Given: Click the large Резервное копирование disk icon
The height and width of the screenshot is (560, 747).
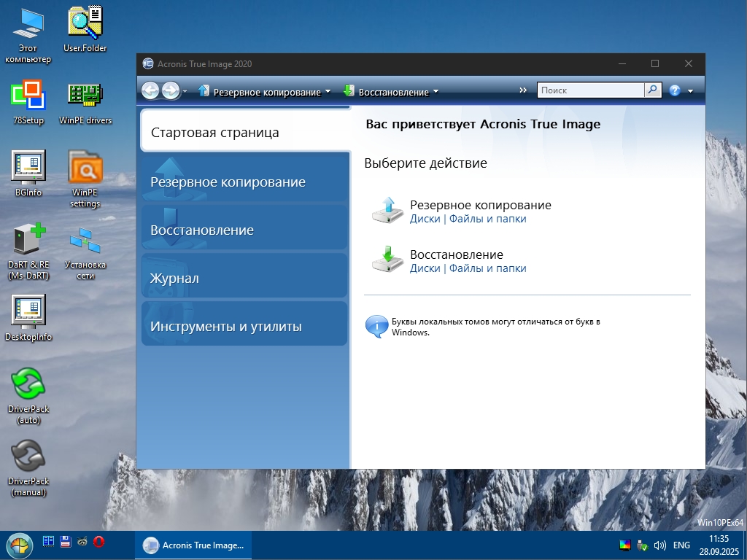Looking at the screenshot, I should tap(387, 210).
